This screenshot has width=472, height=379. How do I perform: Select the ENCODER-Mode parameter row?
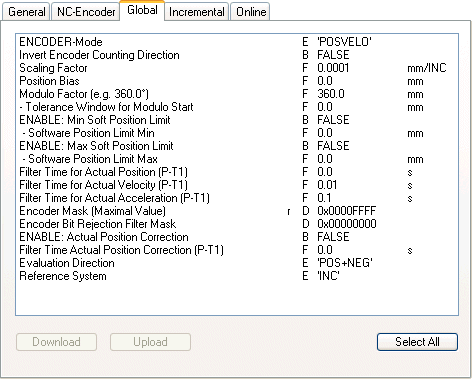pos(237,42)
